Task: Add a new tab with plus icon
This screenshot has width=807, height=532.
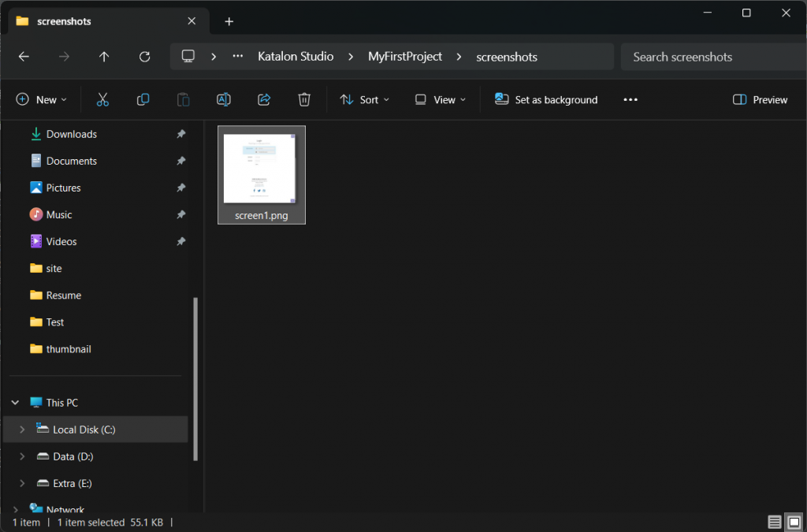Action: pos(229,21)
